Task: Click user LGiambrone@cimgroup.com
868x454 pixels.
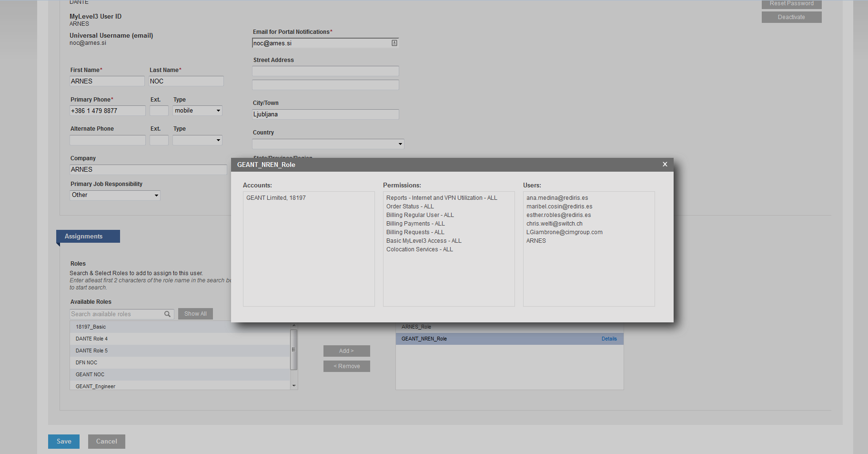Action: coord(565,232)
